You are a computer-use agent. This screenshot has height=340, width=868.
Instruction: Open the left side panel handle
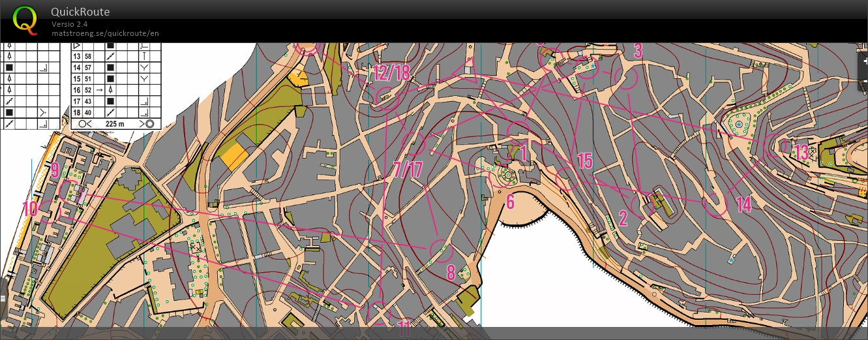click(x=3, y=298)
